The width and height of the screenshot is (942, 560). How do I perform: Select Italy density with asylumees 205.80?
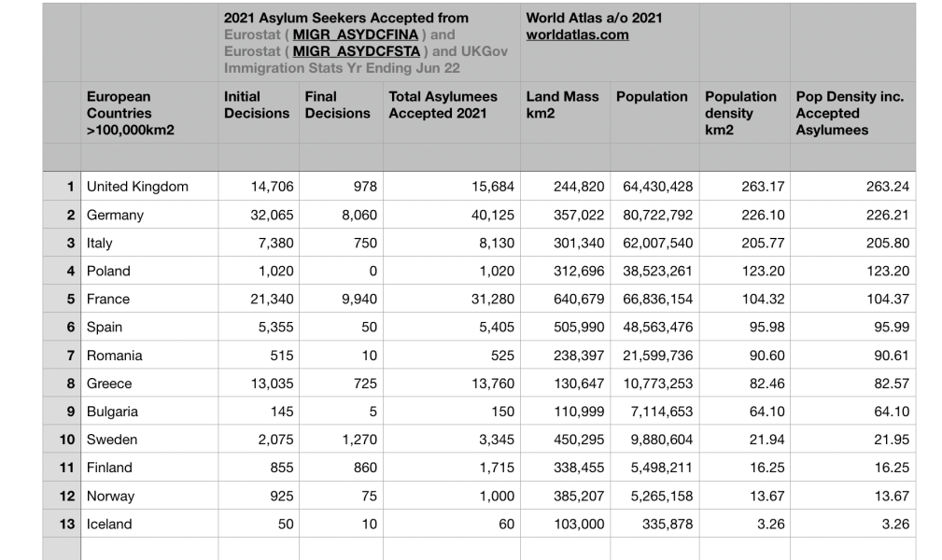click(853, 243)
